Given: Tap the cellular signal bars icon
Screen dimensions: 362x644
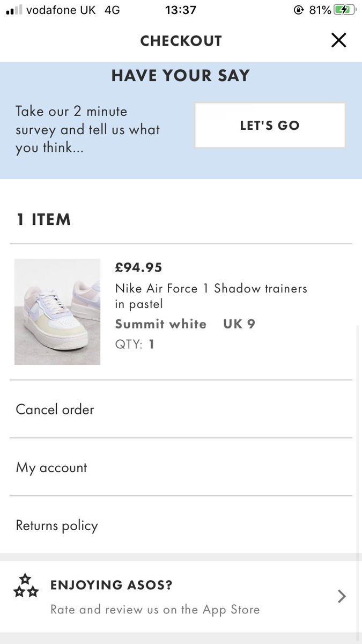Looking at the screenshot, I should (14, 10).
